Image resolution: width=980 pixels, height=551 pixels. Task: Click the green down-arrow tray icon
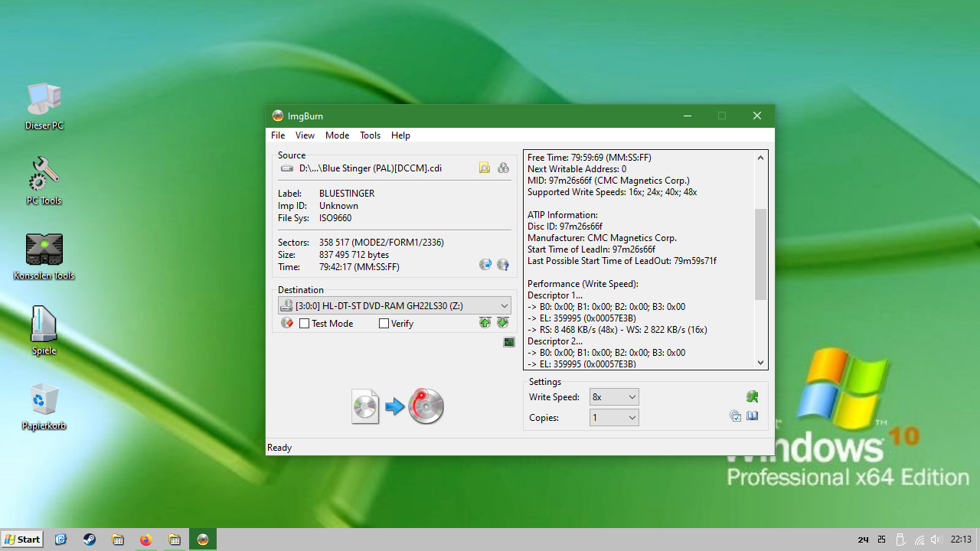pos(502,323)
